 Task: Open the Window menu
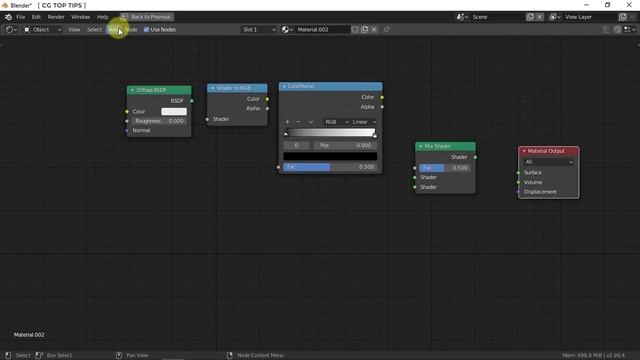pos(80,17)
